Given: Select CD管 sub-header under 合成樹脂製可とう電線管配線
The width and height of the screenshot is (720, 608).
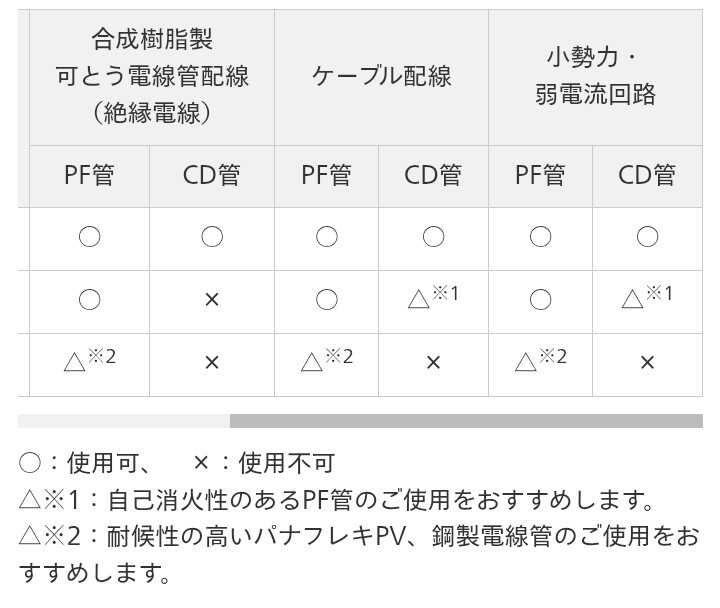Looking at the screenshot, I should pyautogui.click(x=211, y=176).
